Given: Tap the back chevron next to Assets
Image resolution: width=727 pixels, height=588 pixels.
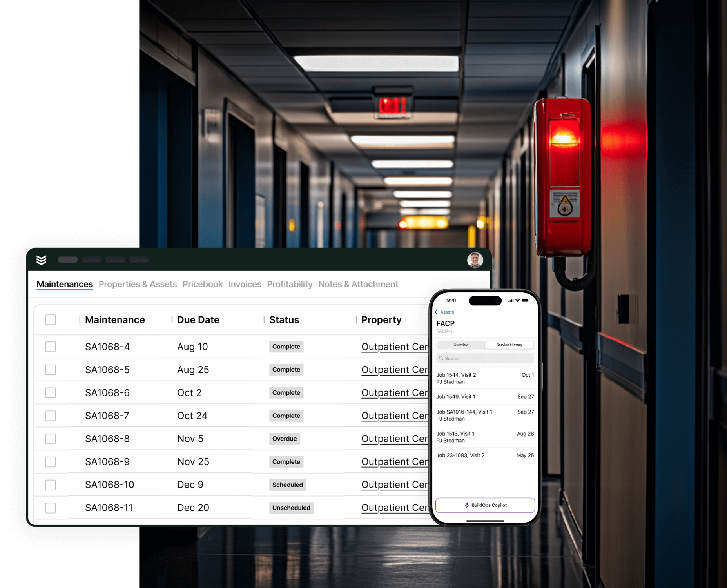Looking at the screenshot, I should click(436, 312).
